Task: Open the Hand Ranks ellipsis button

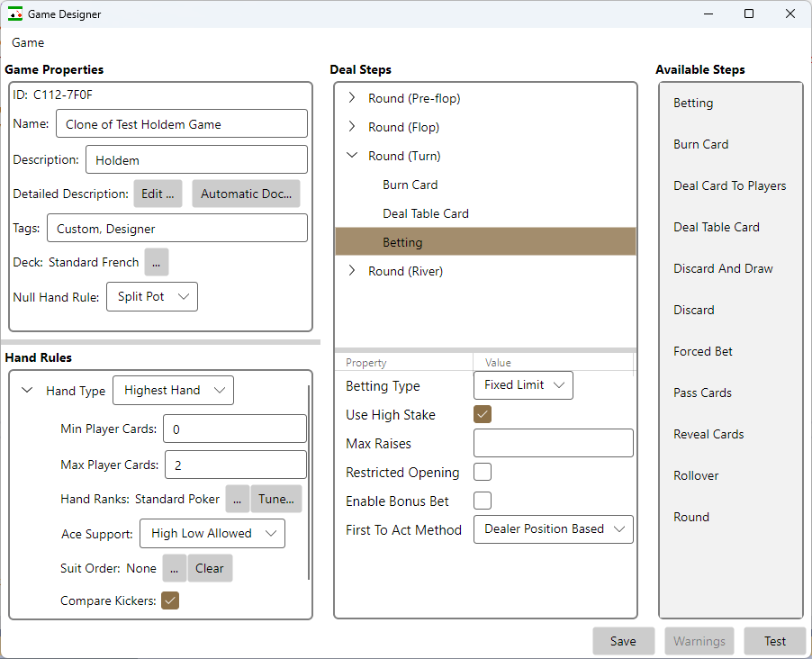Action: (x=238, y=499)
